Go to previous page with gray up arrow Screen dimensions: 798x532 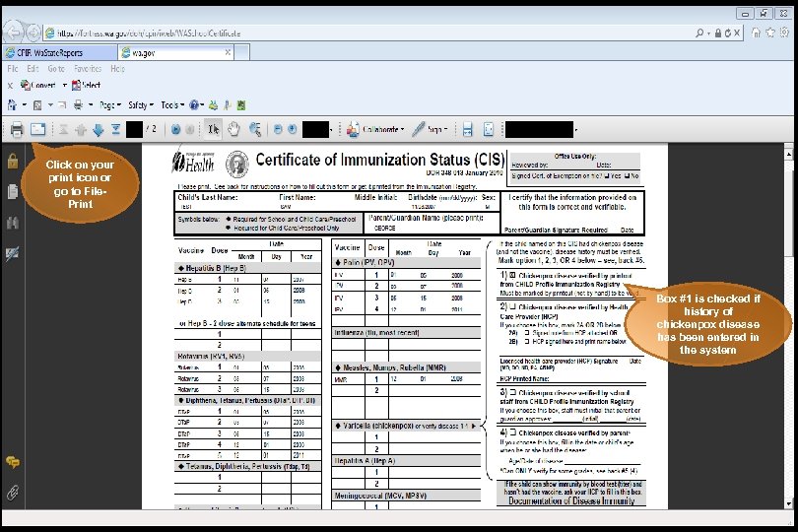81,130
